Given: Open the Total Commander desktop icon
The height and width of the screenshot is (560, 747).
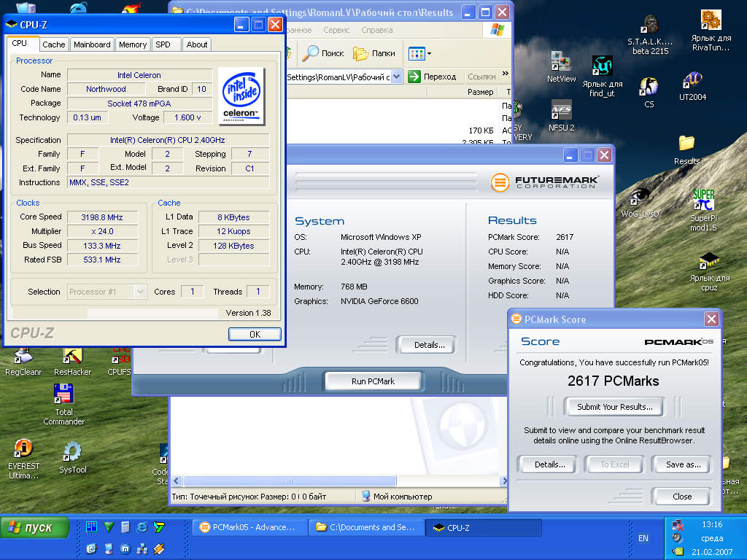Looking at the screenshot, I should click(x=63, y=404).
